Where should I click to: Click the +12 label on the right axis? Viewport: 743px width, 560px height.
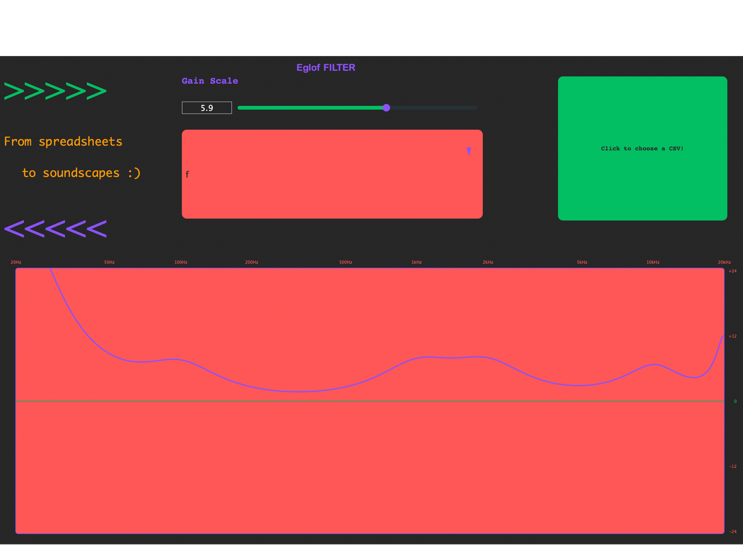click(x=733, y=336)
